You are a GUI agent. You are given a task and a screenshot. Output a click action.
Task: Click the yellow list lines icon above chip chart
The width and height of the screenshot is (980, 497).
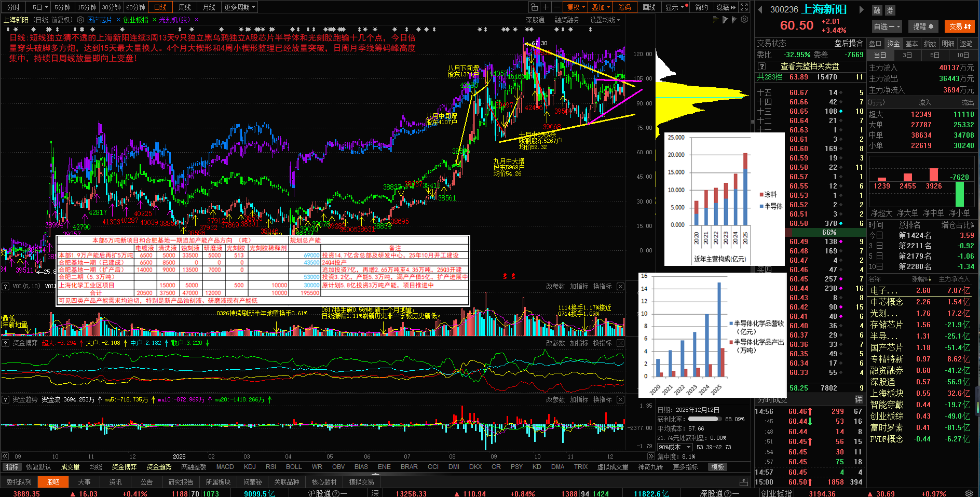tap(716, 20)
